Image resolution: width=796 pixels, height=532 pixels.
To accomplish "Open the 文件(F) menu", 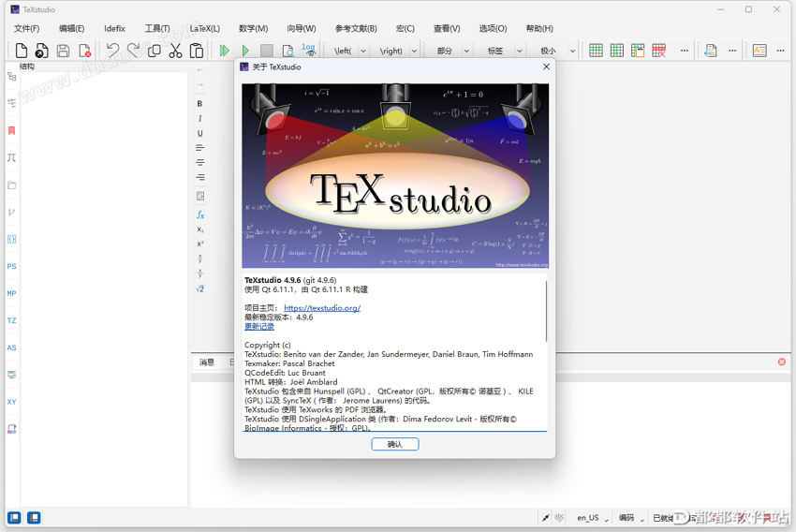I will 27,28.
